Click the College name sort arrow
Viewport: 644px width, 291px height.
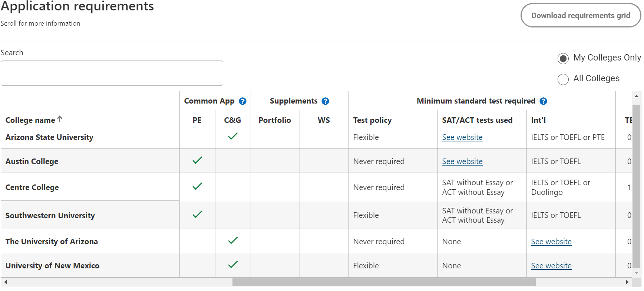pyautogui.click(x=60, y=119)
